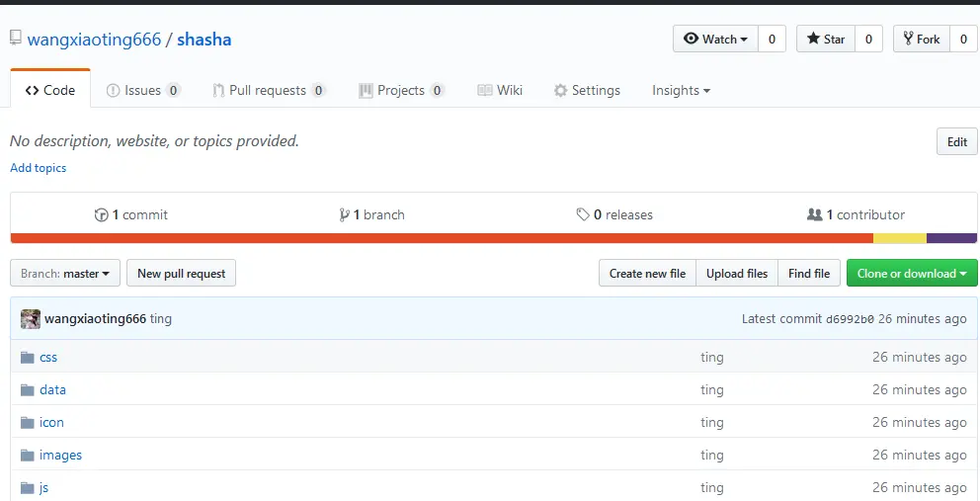Click the branch icon beside 1 branch
This screenshot has width=980, height=501.
[x=345, y=214]
